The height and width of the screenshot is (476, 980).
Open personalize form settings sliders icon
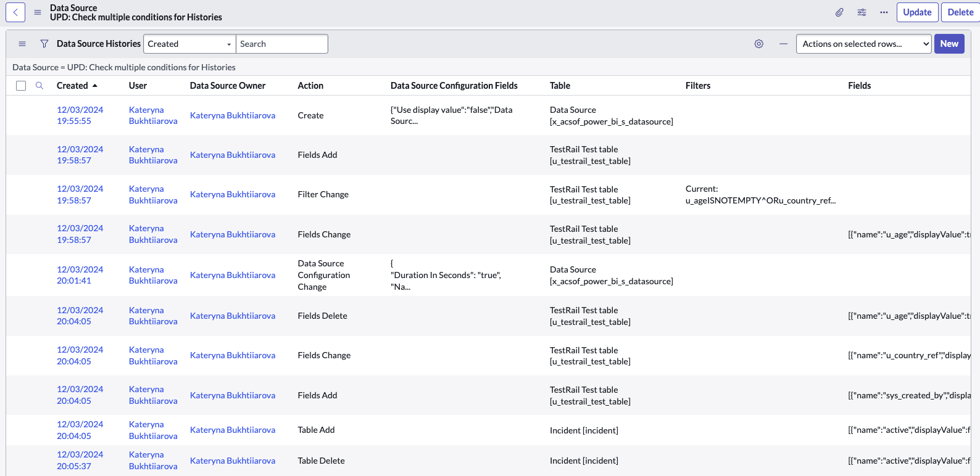862,12
